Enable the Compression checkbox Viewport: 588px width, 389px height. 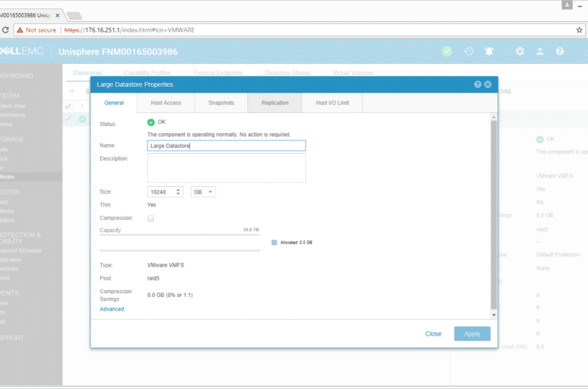(151, 219)
